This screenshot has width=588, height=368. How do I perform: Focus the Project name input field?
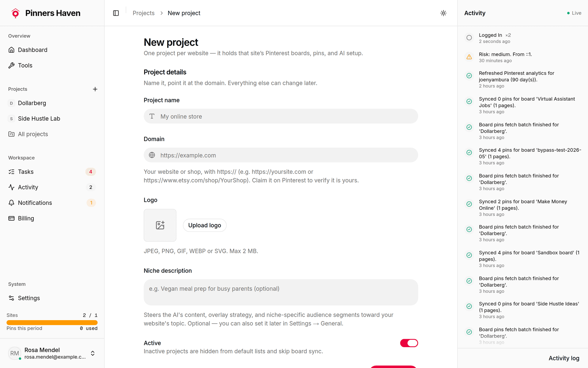pyautogui.click(x=281, y=116)
